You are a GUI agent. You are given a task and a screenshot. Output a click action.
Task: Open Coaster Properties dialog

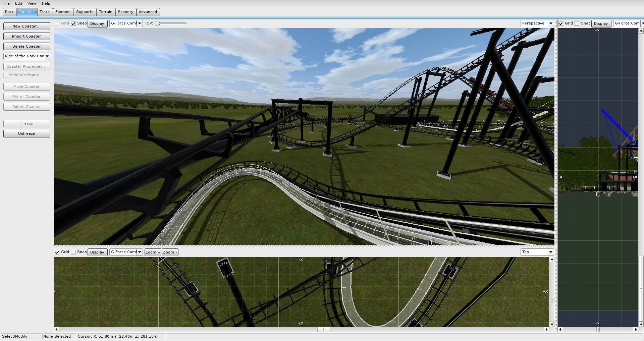coord(27,66)
